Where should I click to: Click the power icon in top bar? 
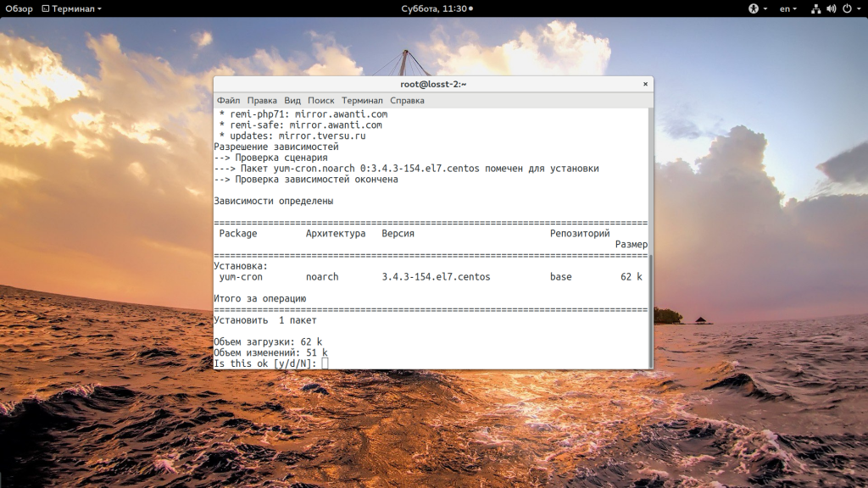coord(845,8)
